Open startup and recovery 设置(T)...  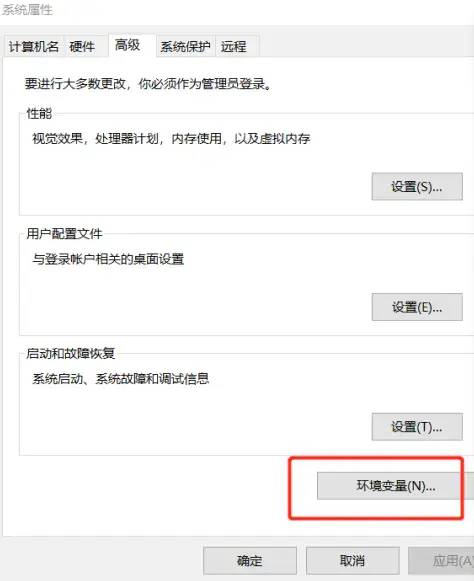coord(417,427)
